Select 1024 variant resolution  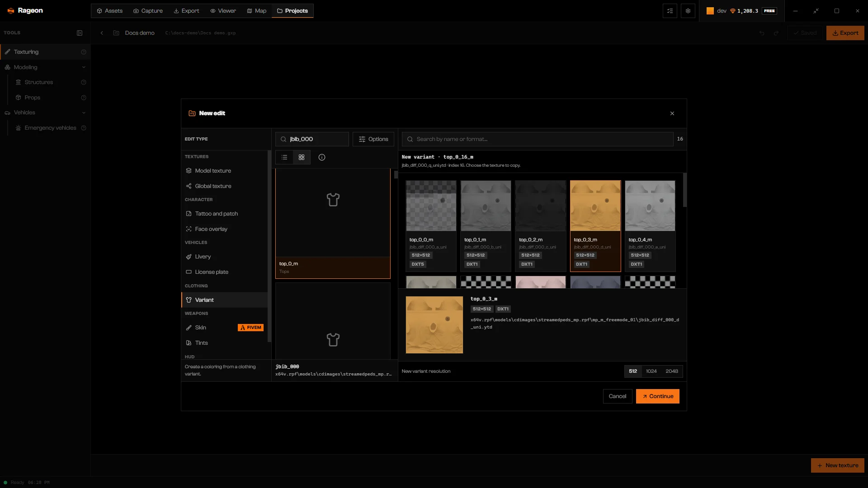pos(651,371)
